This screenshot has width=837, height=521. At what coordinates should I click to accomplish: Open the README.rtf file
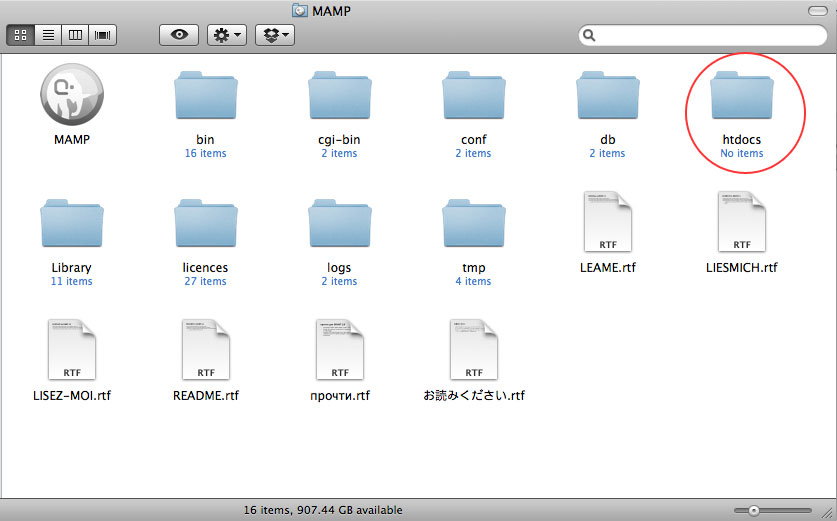205,352
